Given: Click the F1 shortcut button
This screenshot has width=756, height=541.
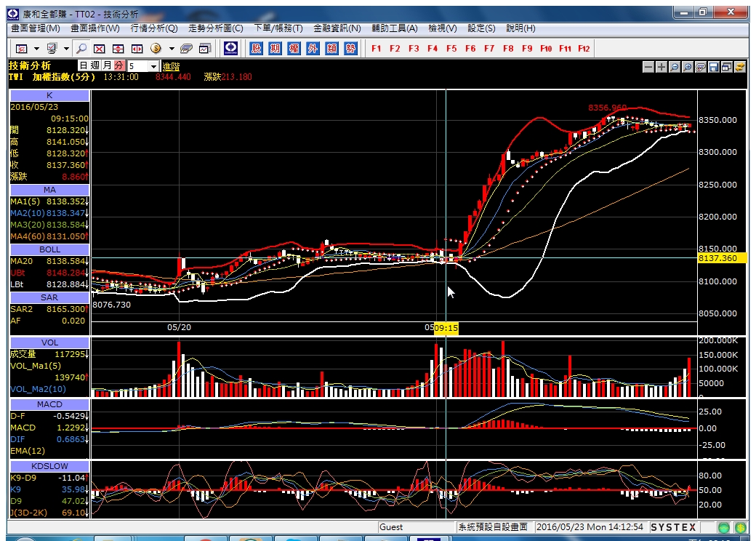Looking at the screenshot, I should tap(376, 48).
